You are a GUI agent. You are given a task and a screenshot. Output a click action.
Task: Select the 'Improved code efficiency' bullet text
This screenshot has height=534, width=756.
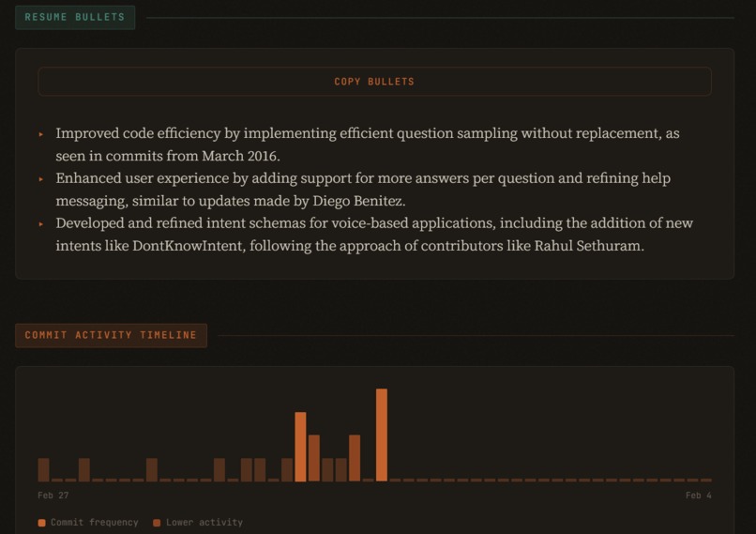pos(368,145)
